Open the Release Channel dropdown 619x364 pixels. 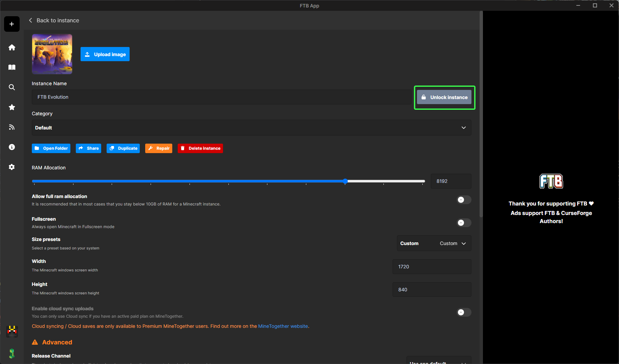coord(439,360)
